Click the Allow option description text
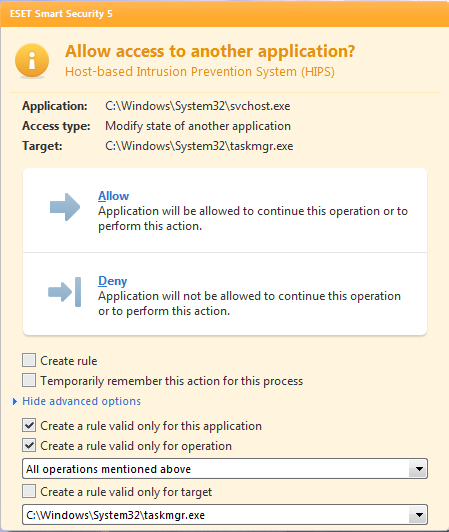Viewport: 449px width, 532px height. click(x=253, y=218)
